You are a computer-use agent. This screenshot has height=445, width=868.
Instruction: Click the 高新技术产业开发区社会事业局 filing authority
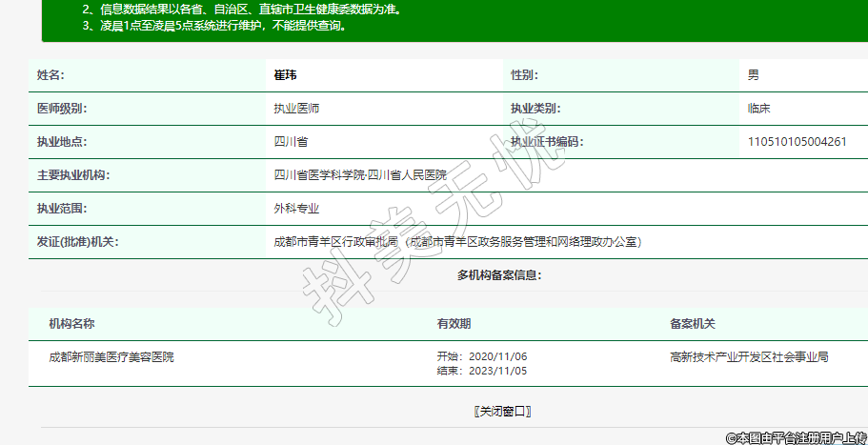[x=749, y=357]
